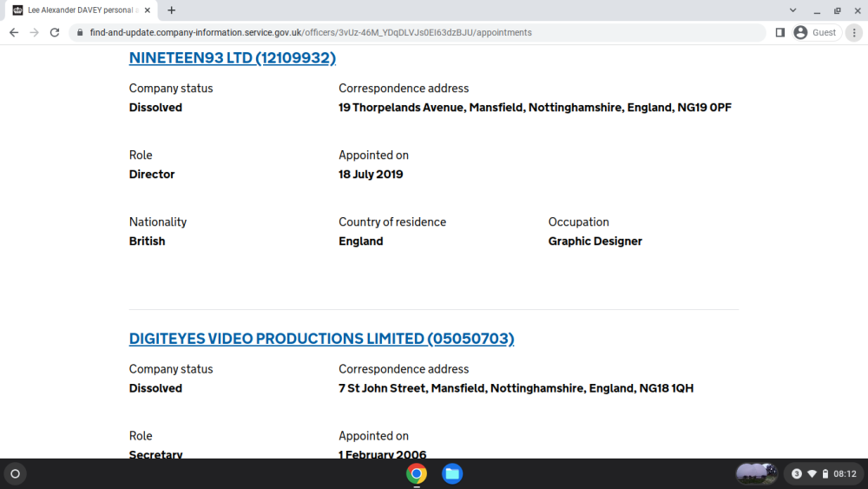Open Chrome from the shelf
This screenshot has height=489, width=868.
pyautogui.click(x=417, y=473)
